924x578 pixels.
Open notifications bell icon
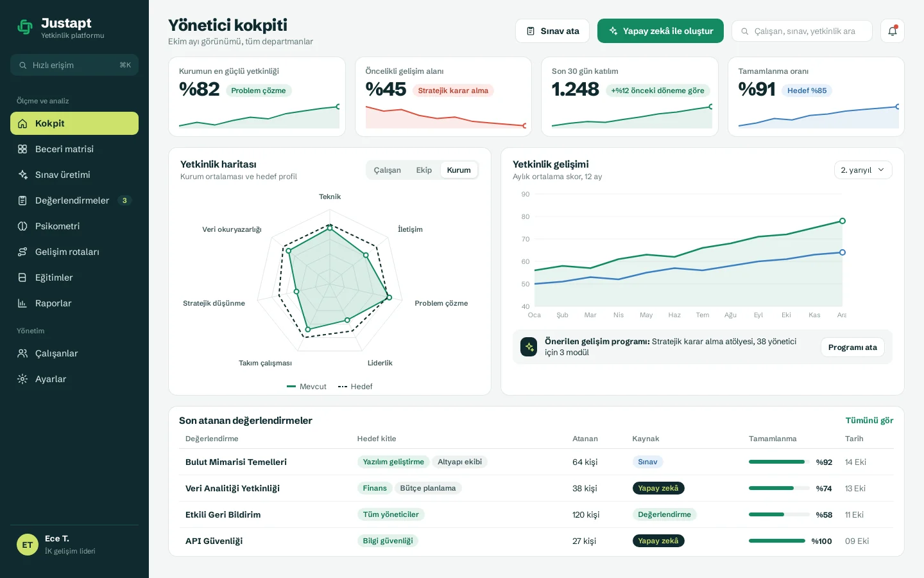click(893, 31)
